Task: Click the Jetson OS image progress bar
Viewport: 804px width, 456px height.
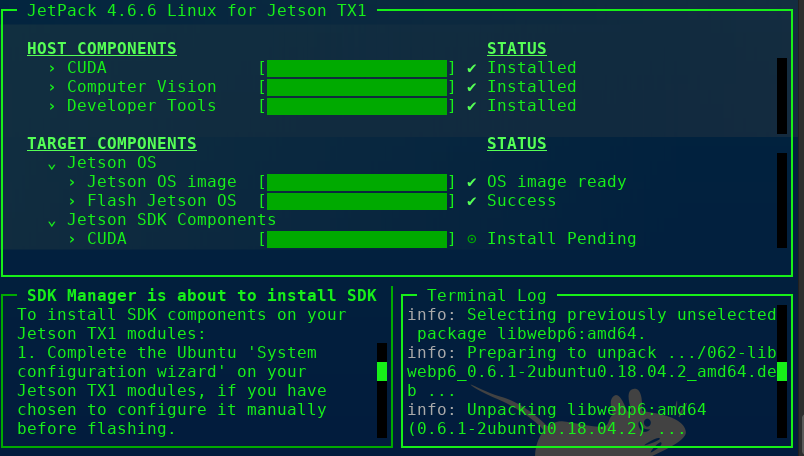Action: [x=356, y=182]
